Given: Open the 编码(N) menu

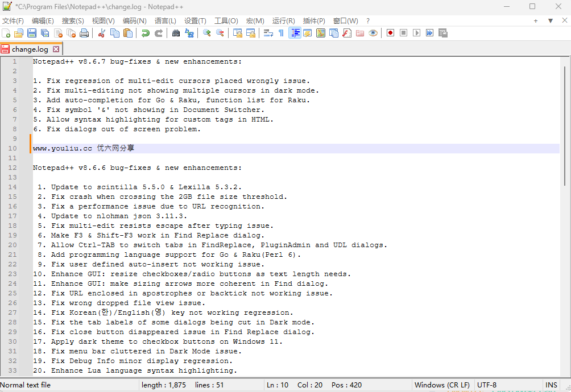Looking at the screenshot, I should point(134,20).
